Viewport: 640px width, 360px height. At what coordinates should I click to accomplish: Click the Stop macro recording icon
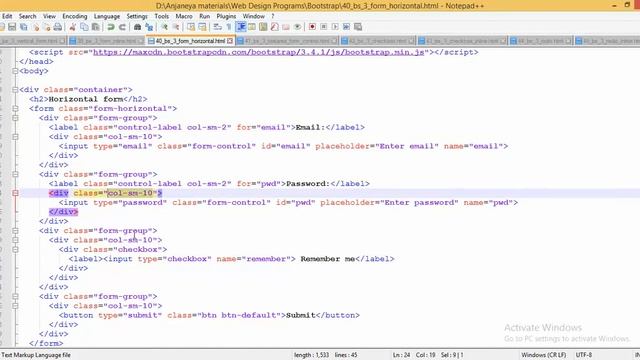click(x=324, y=27)
